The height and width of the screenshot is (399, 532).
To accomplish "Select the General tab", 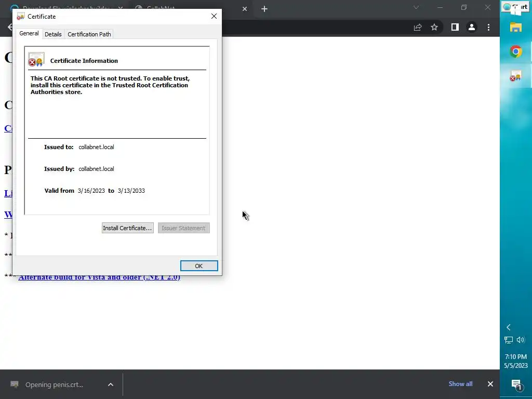I will tap(29, 33).
